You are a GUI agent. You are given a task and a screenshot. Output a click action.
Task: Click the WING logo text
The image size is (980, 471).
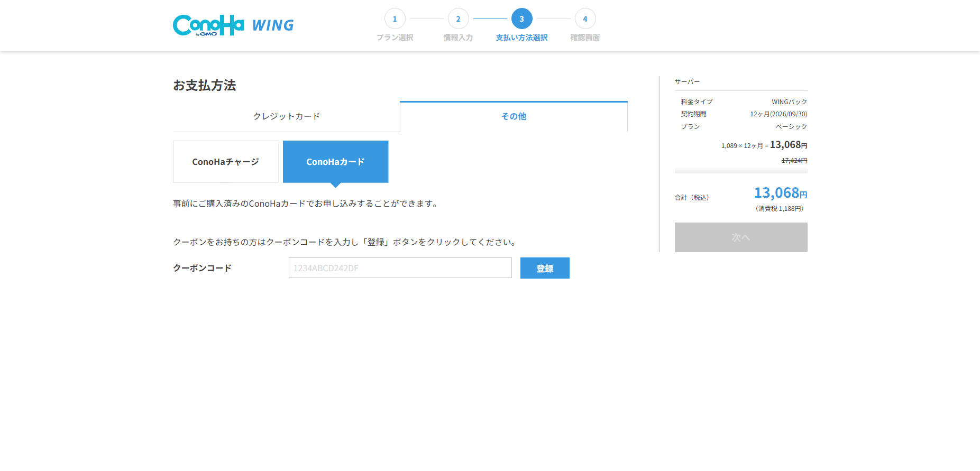pyautogui.click(x=273, y=25)
